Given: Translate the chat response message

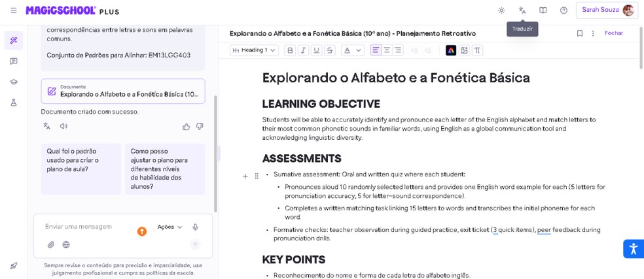Looking at the screenshot, I should [47, 126].
